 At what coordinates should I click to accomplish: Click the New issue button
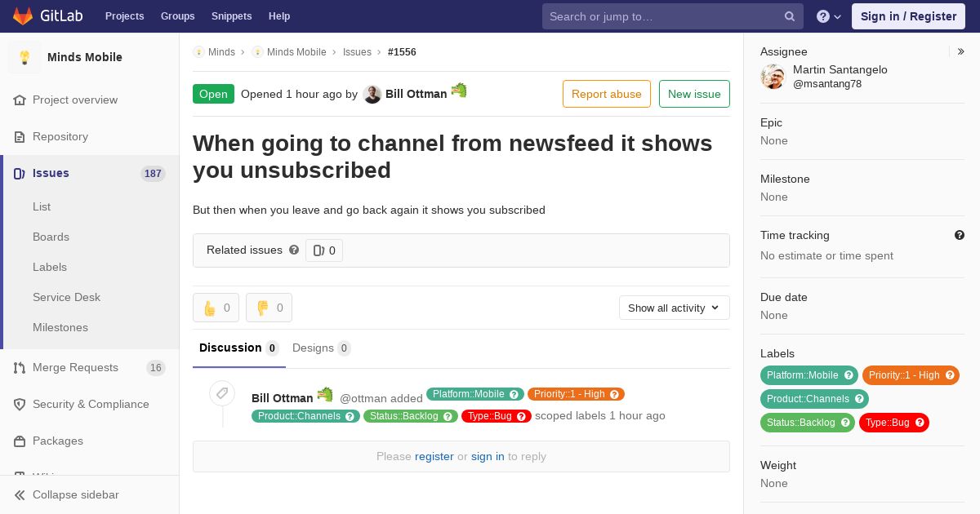tap(694, 94)
